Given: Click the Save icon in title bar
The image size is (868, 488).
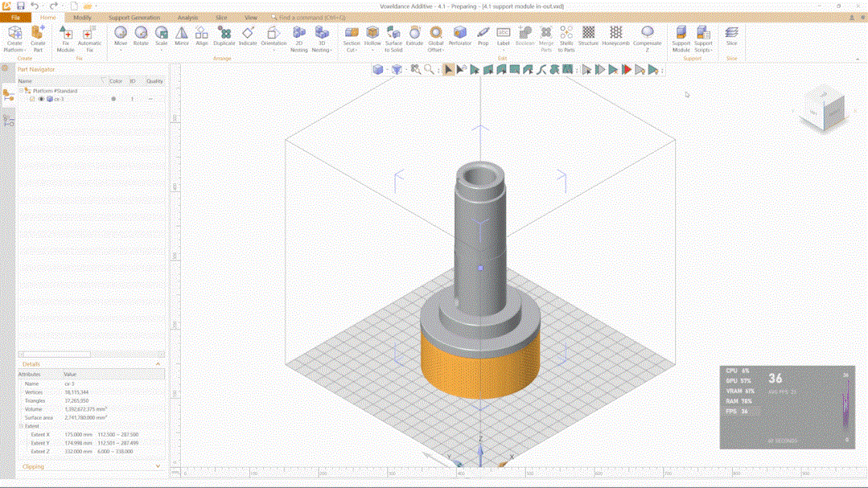Looking at the screenshot, I should 20,6.
